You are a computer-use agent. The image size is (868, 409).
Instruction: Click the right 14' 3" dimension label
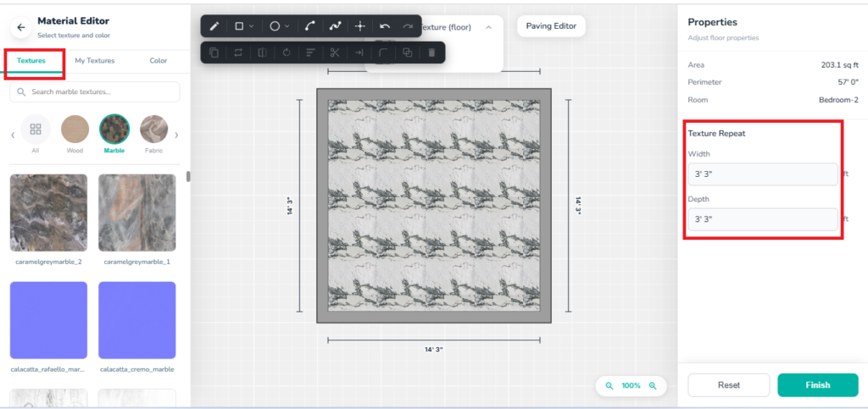[578, 206]
